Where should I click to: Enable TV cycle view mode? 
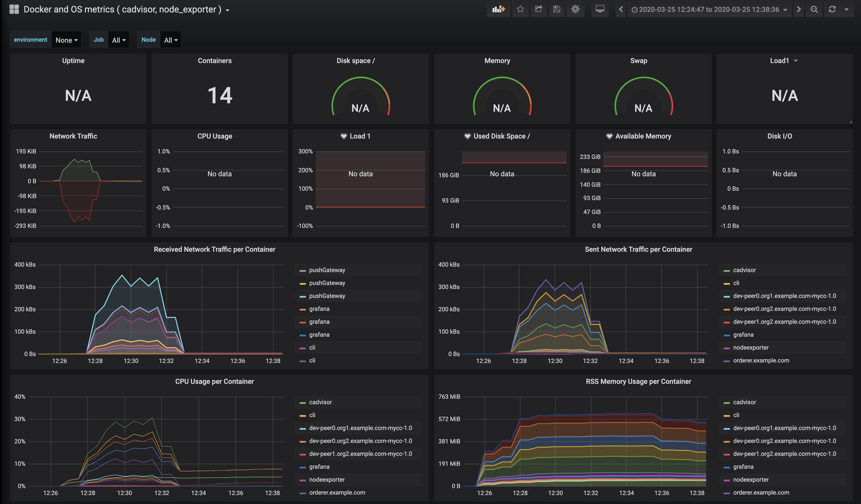point(600,9)
